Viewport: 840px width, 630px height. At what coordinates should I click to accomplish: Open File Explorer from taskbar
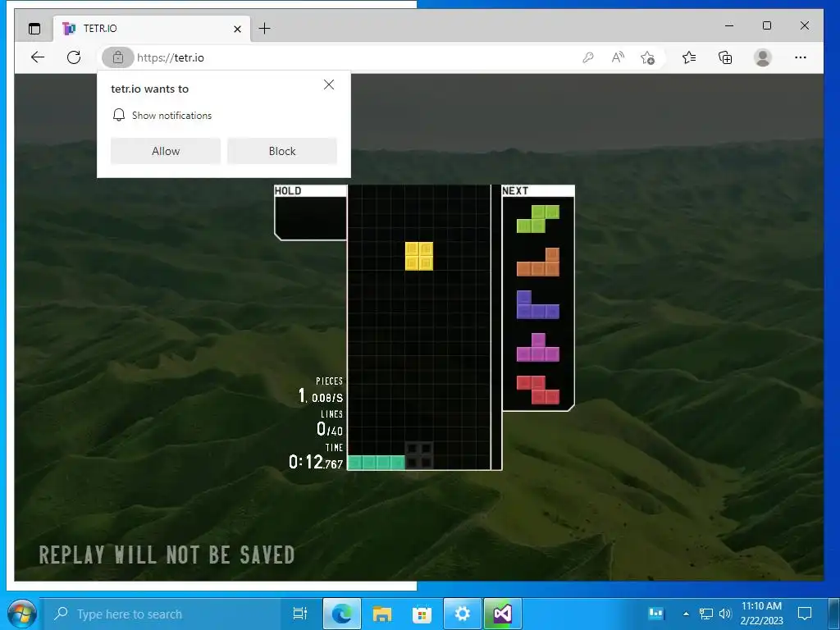pyautogui.click(x=382, y=614)
